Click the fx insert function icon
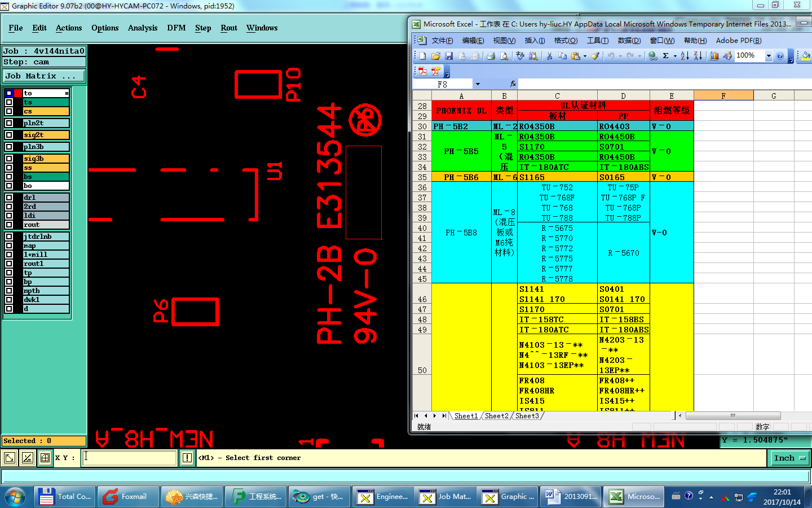This screenshot has height=508, width=812. [x=513, y=84]
